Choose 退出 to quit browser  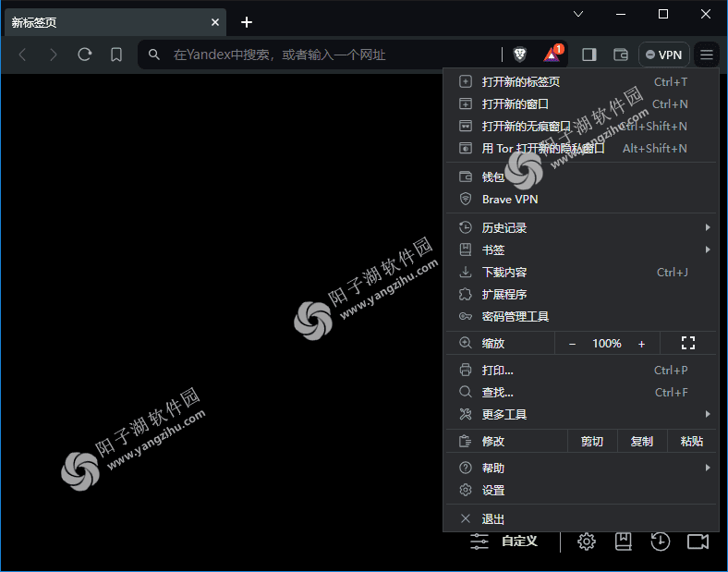pyautogui.click(x=580, y=518)
